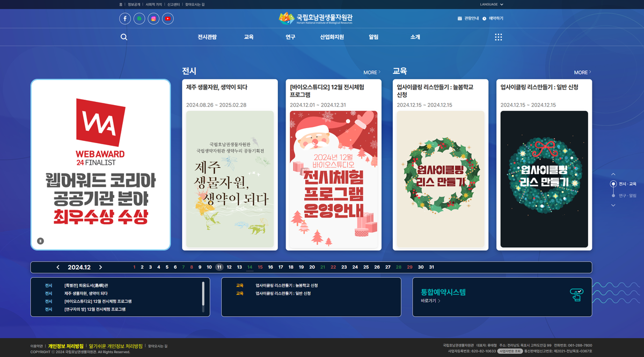This screenshot has width=644, height=357.
Task: Open the 바이오스튜디오 12월 전시체험 Santa poster
Action: pos(333,179)
